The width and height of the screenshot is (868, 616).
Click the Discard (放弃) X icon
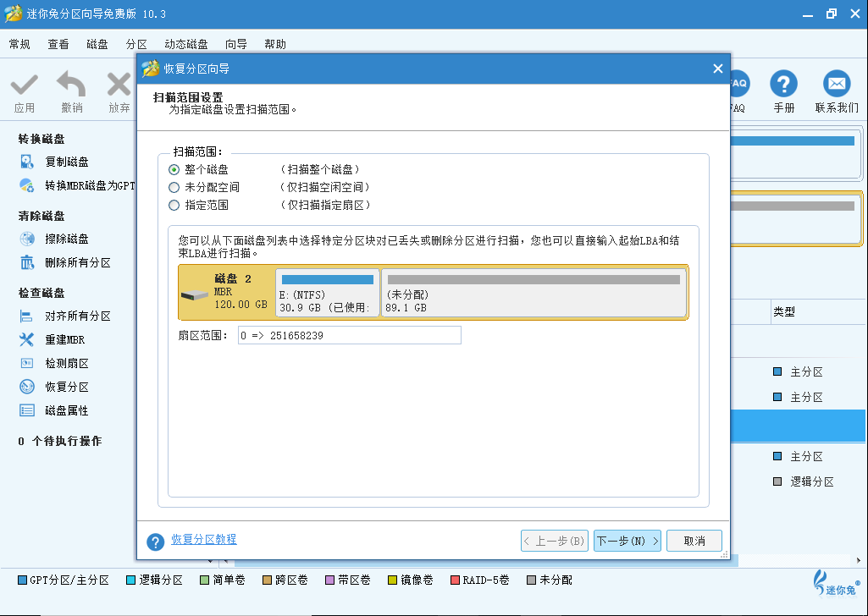[x=119, y=85]
